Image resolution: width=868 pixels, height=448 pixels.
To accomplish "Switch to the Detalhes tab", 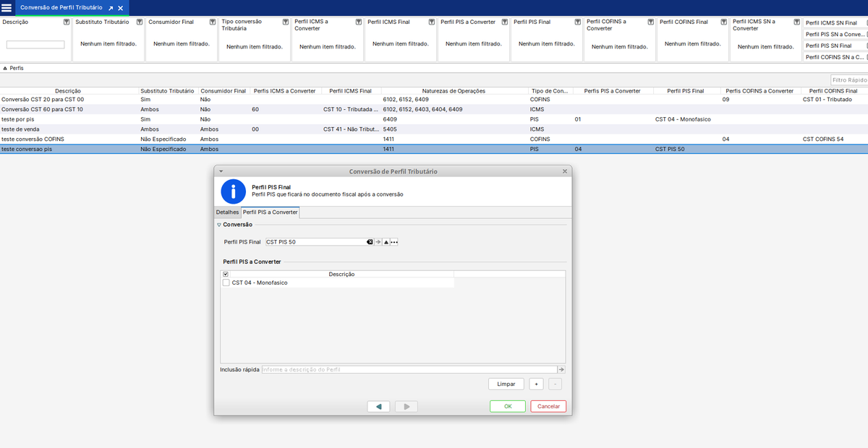I will pyautogui.click(x=227, y=212).
